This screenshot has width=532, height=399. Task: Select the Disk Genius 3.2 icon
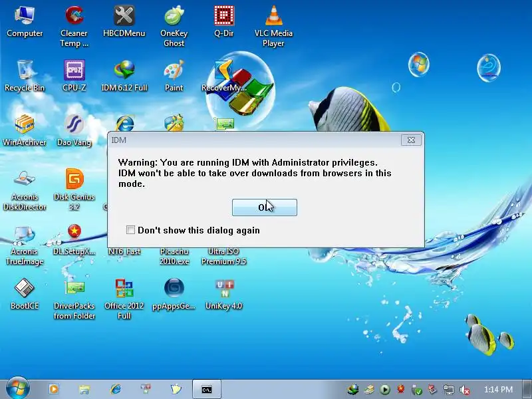tap(74, 191)
